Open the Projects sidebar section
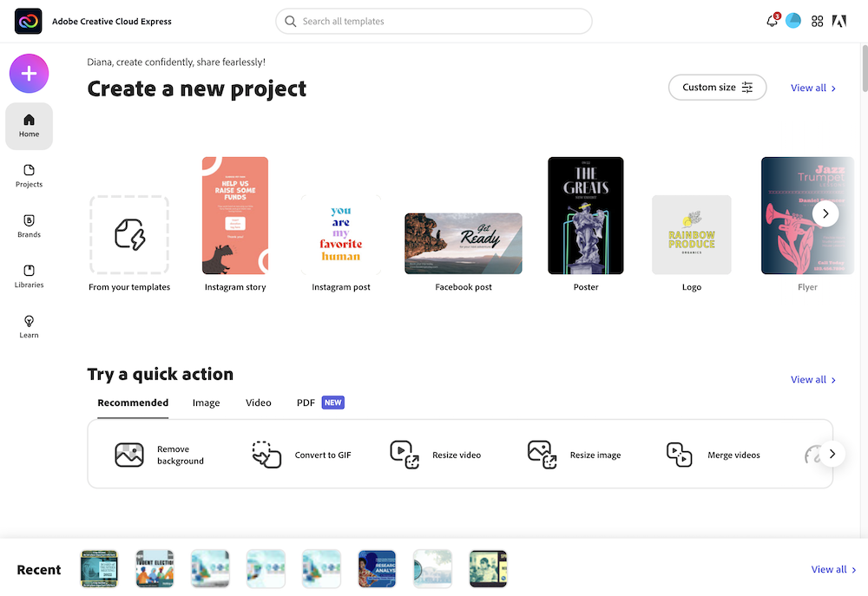The image size is (868, 596). click(29, 176)
